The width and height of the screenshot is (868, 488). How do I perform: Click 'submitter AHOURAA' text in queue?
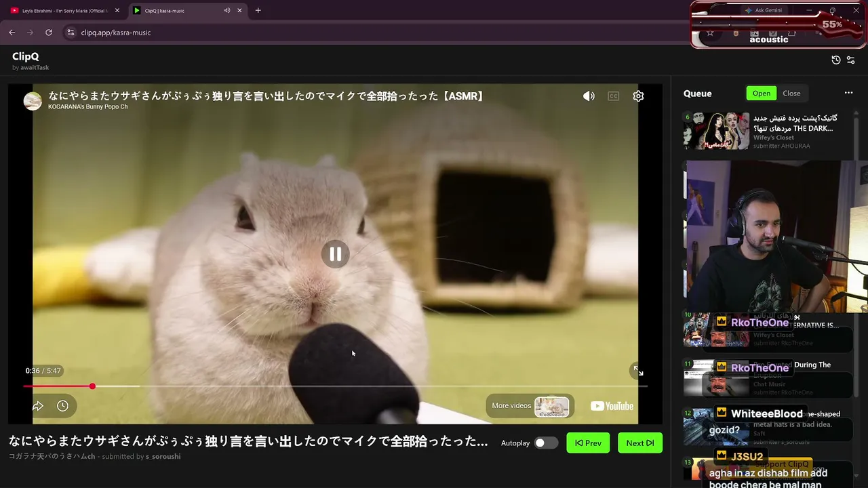coord(782,146)
